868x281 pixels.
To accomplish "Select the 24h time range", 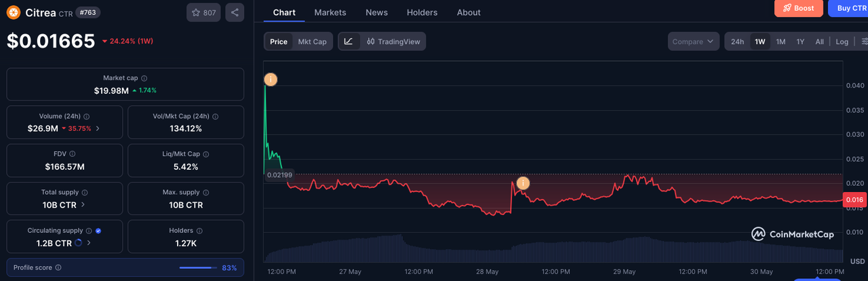I will point(737,41).
